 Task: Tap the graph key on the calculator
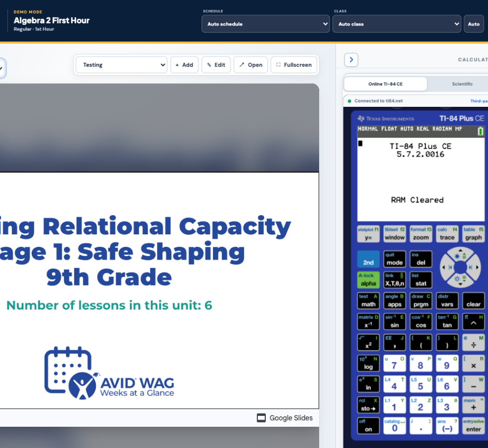(x=473, y=234)
